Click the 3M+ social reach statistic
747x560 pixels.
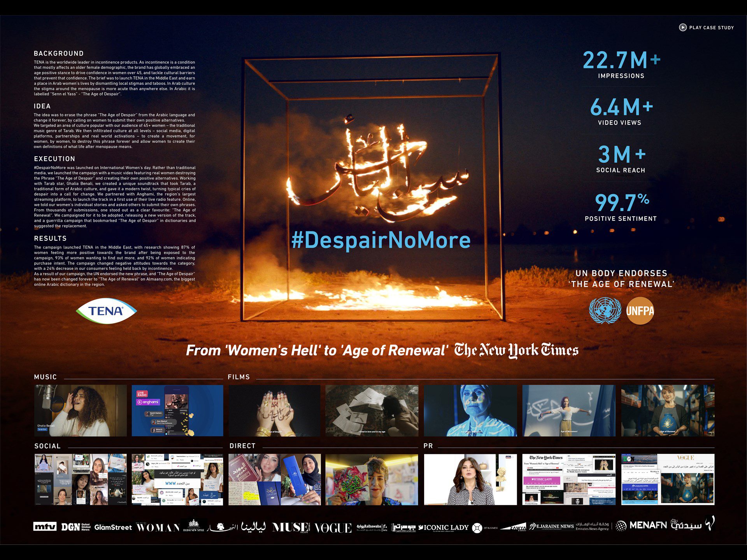pos(621,159)
